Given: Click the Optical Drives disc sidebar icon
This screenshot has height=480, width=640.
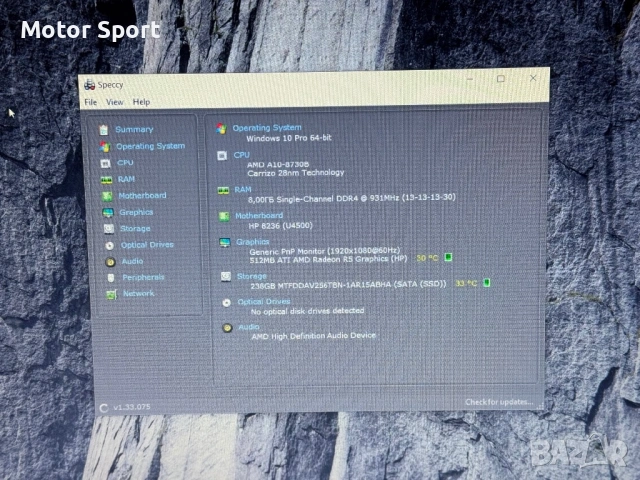Looking at the screenshot, I should 109,245.
